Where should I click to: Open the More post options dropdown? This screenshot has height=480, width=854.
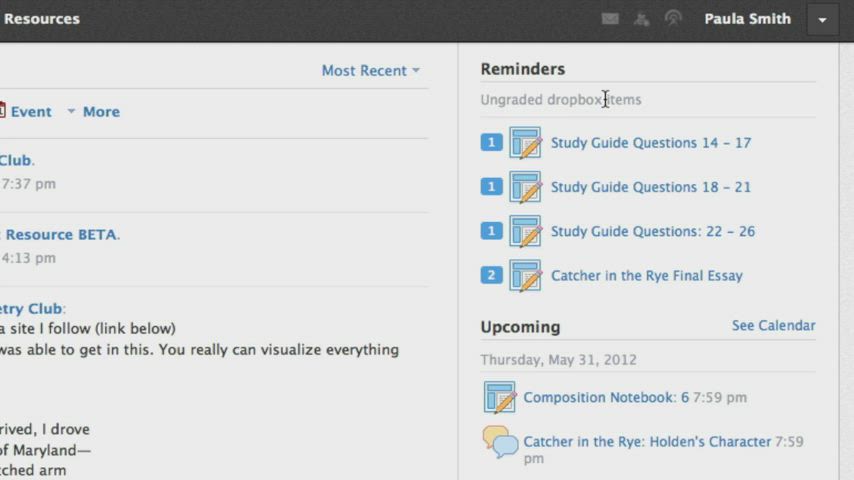[x=94, y=112]
